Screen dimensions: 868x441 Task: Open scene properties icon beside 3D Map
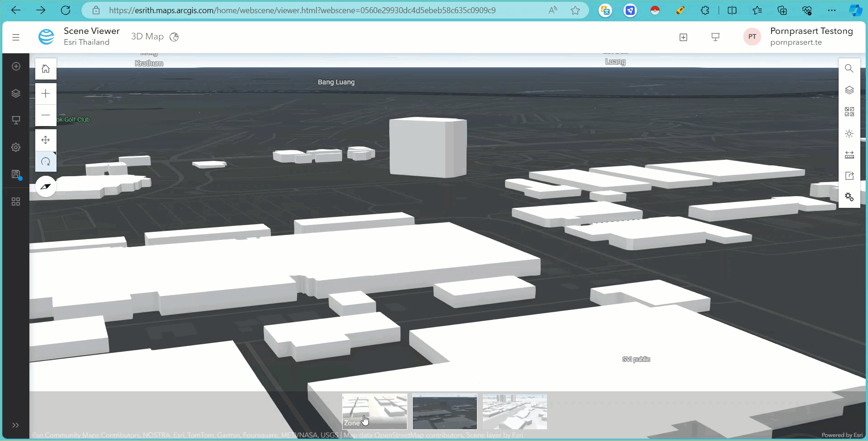(174, 37)
